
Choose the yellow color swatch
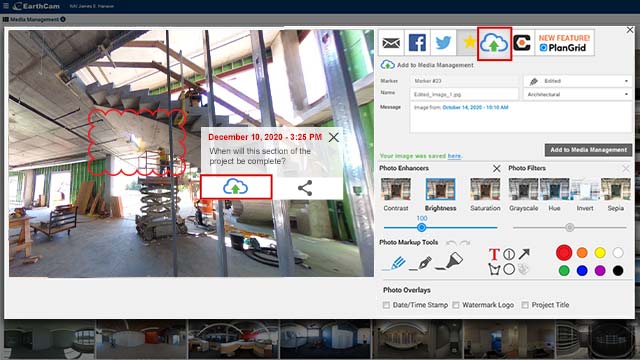[600, 253]
